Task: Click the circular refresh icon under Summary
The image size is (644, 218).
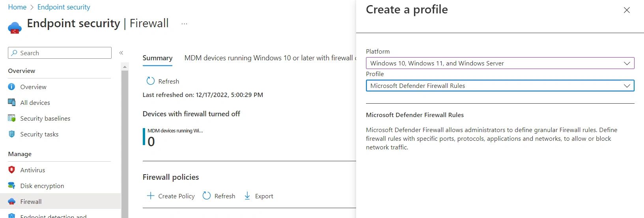Action: [x=151, y=81]
